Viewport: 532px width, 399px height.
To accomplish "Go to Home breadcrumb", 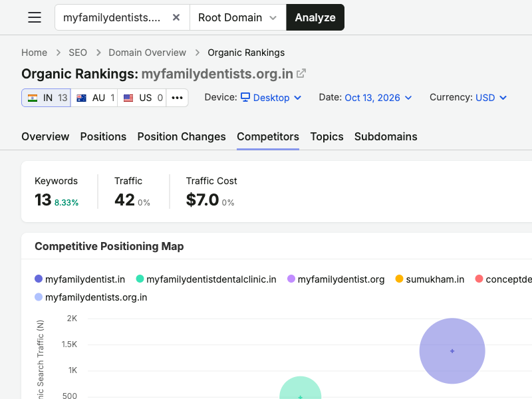I will pos(35,53).
